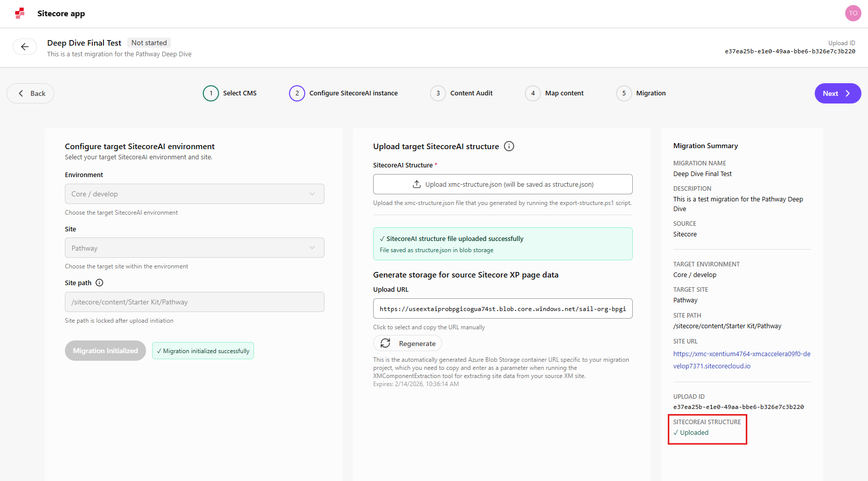Image resolution: width=868 pixels, height=481 pixels.
Task: Select the Uploaded status under SITECOREAI STRUCTURE
Action: coord(691,432)
